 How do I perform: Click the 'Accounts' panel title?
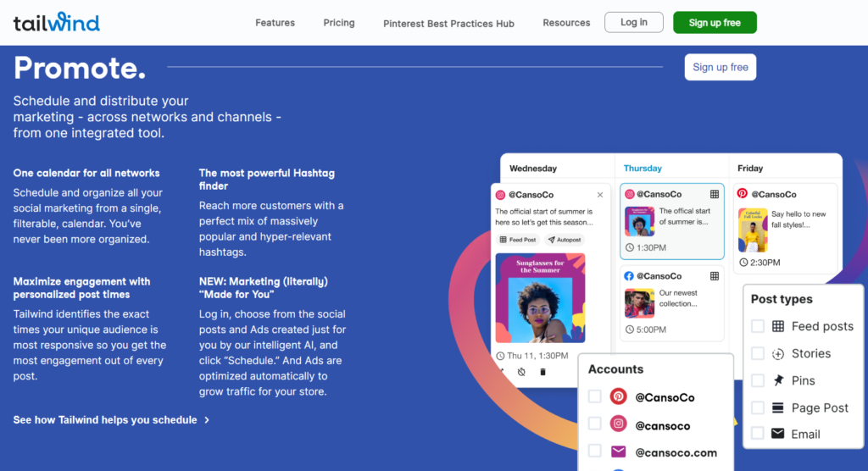tap(615, 369)
